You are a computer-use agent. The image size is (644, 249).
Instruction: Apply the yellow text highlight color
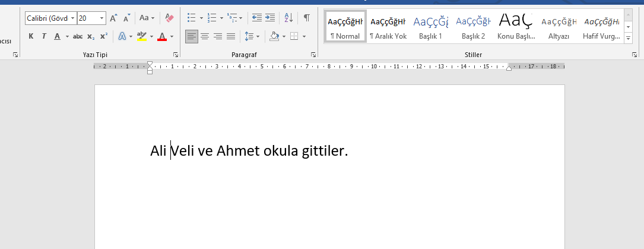(x=141, y=36)
